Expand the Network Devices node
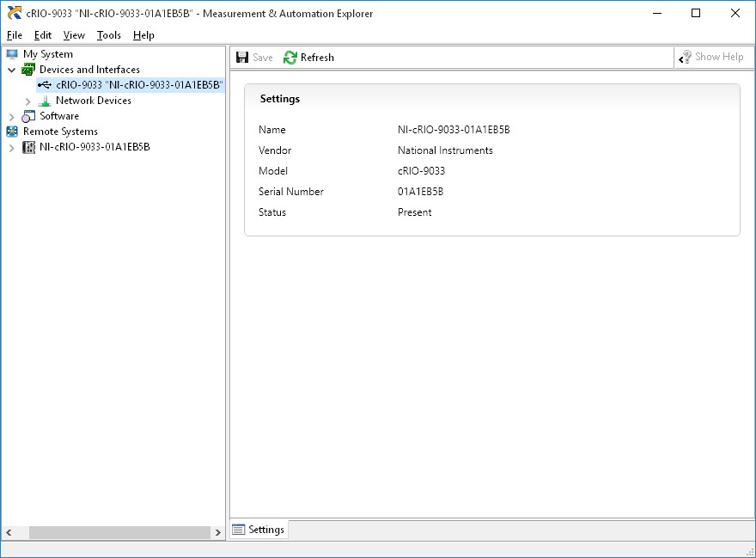The height and width of the screenshot is (558, 756). pyautogui.click(x=28, y=101)
